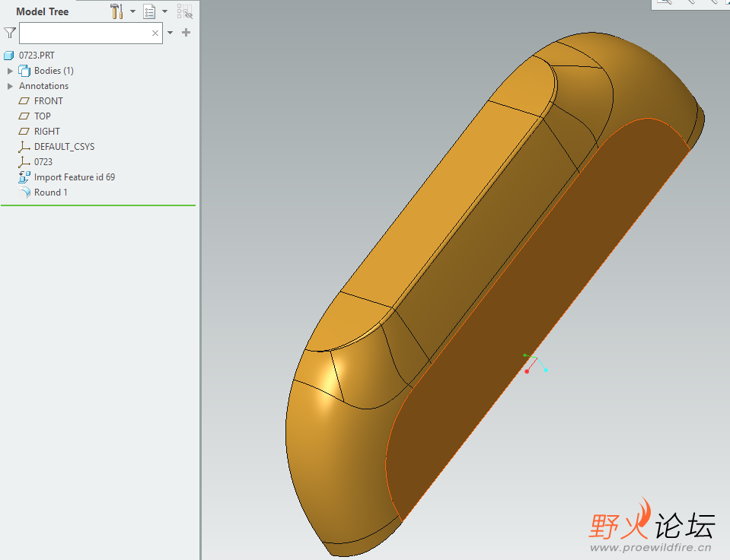Expand the Annotations node
Viewport: 730px width, 560px height.
10,86
